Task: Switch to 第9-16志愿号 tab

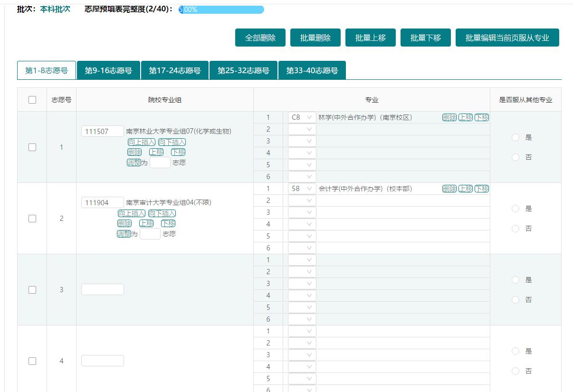Action: pos(108,70)
